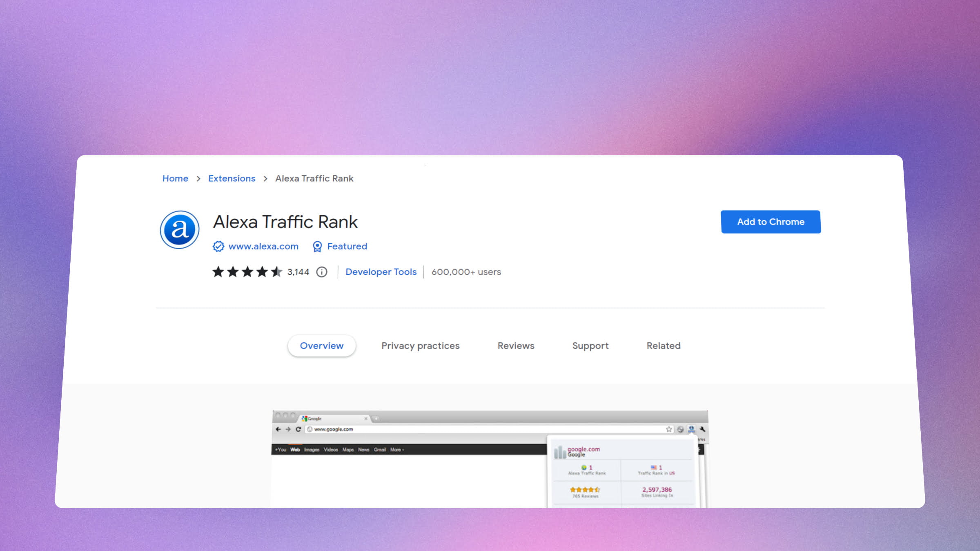Click the 3,144 reviews count link
The image size is (980, 551).
point(298,272)
